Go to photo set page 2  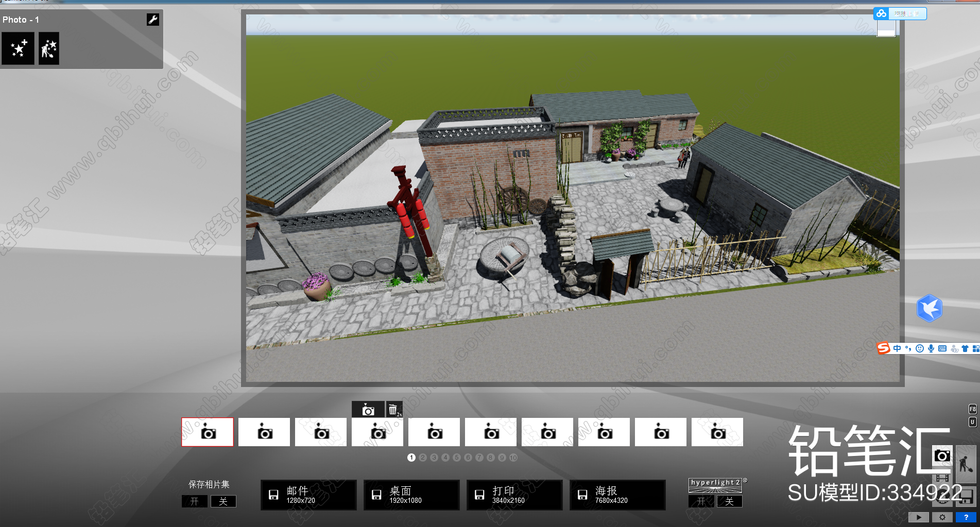coord(423,458)
